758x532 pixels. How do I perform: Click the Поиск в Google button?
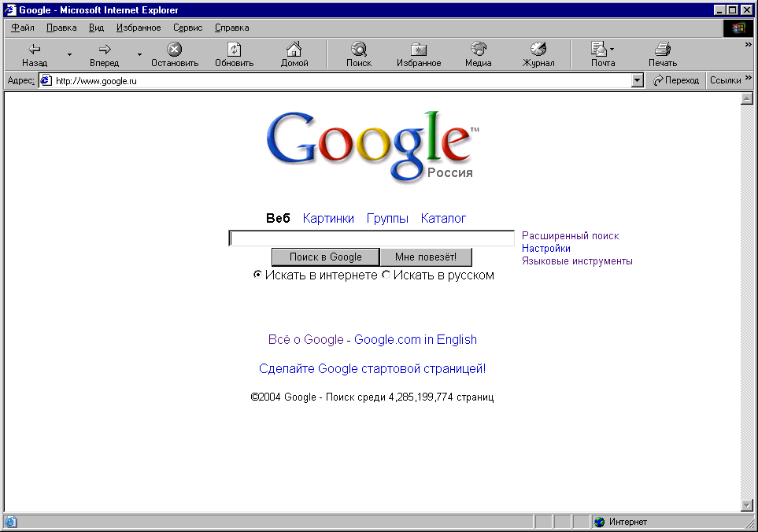pos(325,257)
